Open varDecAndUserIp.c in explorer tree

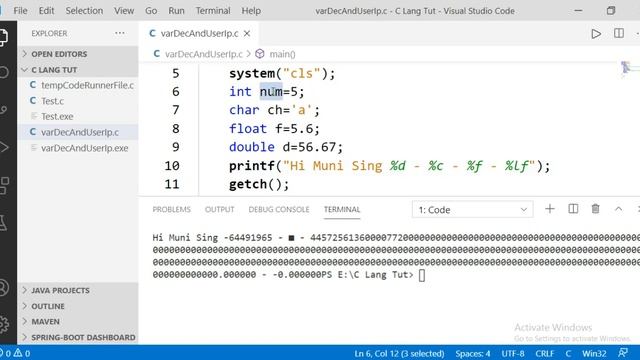78,132
